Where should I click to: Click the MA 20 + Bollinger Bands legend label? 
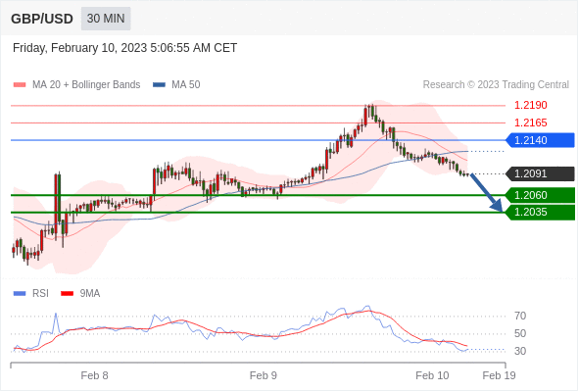pyautogui.click(x=86, y=85)
